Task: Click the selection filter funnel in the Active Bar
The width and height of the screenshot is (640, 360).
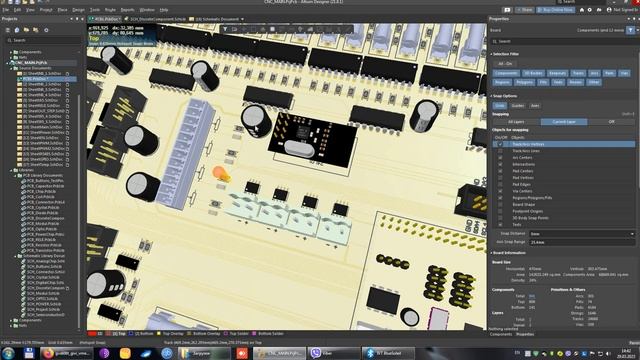Action: click(x=225, y=29)
